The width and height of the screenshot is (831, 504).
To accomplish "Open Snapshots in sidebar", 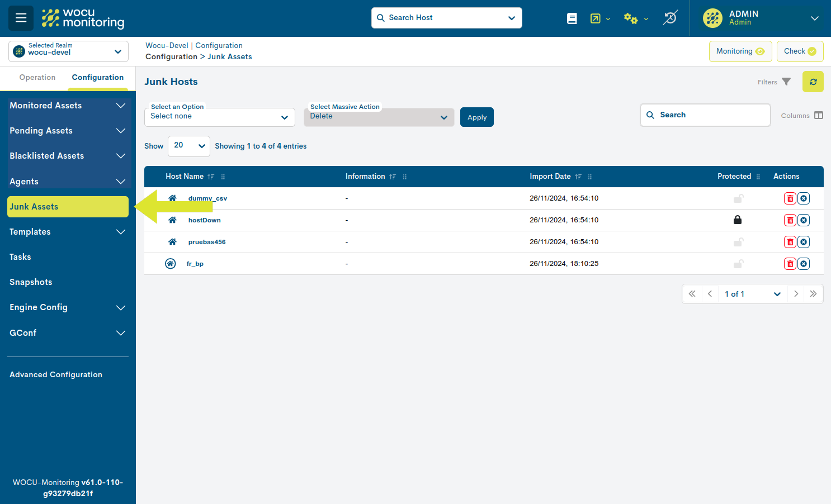I will point(31,282).
